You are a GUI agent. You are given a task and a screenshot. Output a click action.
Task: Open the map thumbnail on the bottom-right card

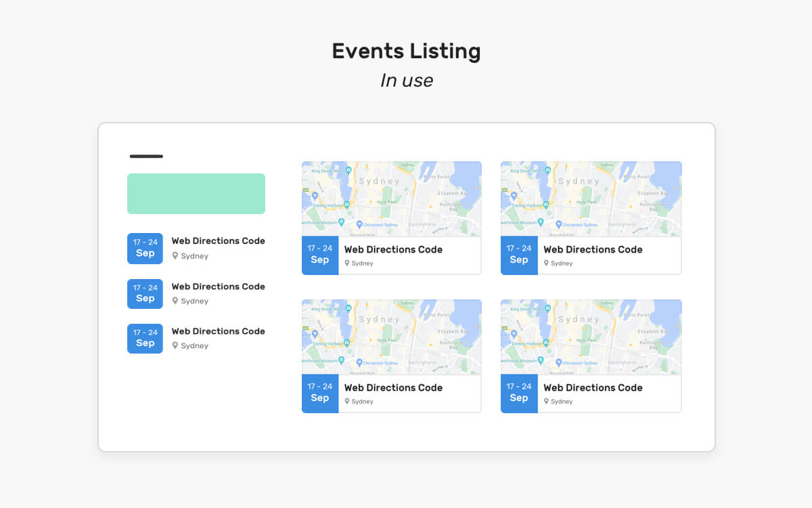click(591, 337)
